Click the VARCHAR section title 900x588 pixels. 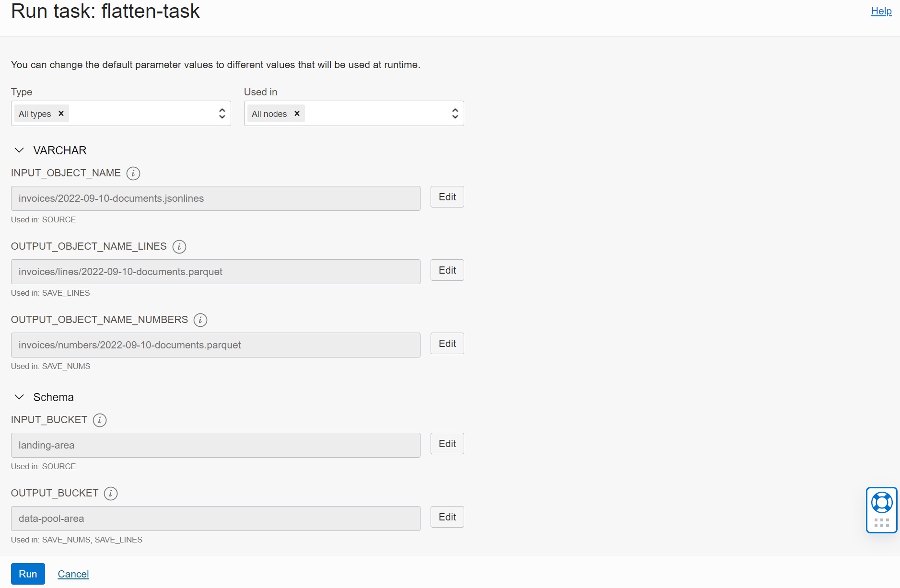click(x=60, y=150)
